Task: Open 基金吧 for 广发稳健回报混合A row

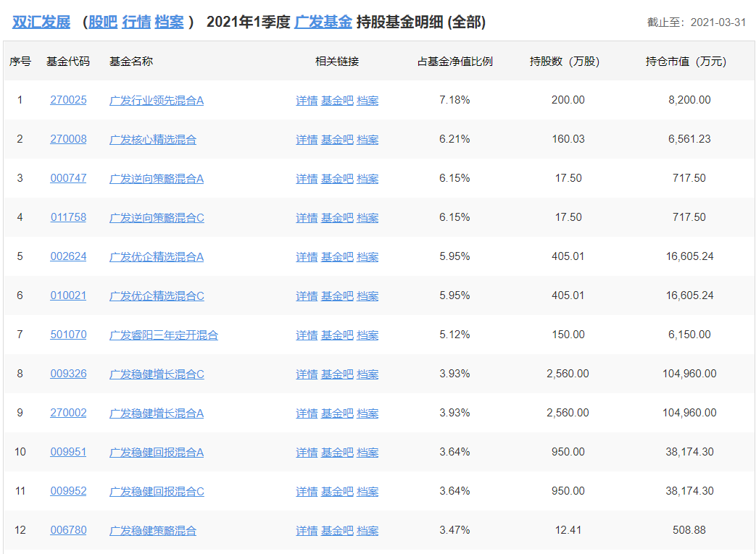Action: tap(337, 452)
